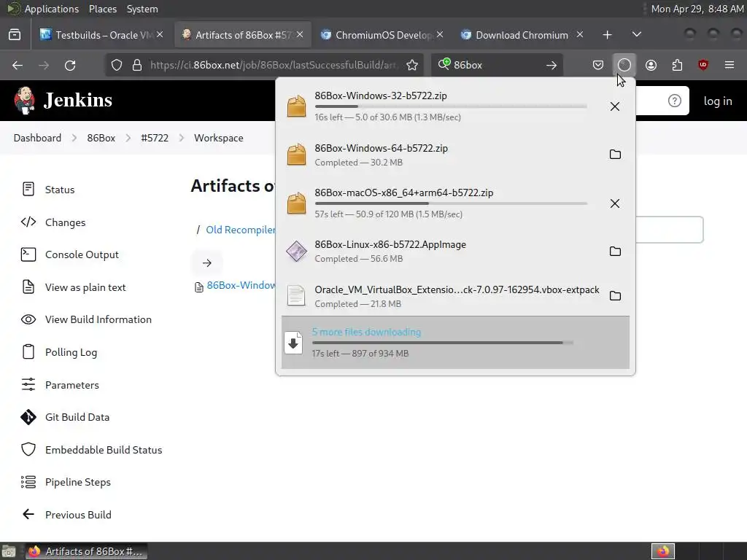Click the clock in the top panel
The width and height of the screenshot is (747, 560).
point(697,9)
